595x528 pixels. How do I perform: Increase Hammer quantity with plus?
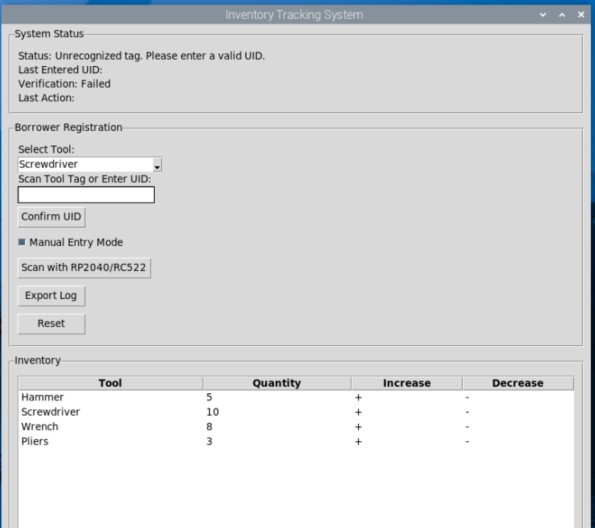point(358,397)
